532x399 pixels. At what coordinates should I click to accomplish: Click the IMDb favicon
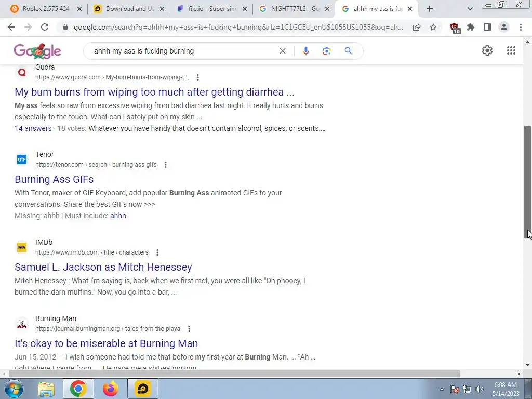coord(22,247)
